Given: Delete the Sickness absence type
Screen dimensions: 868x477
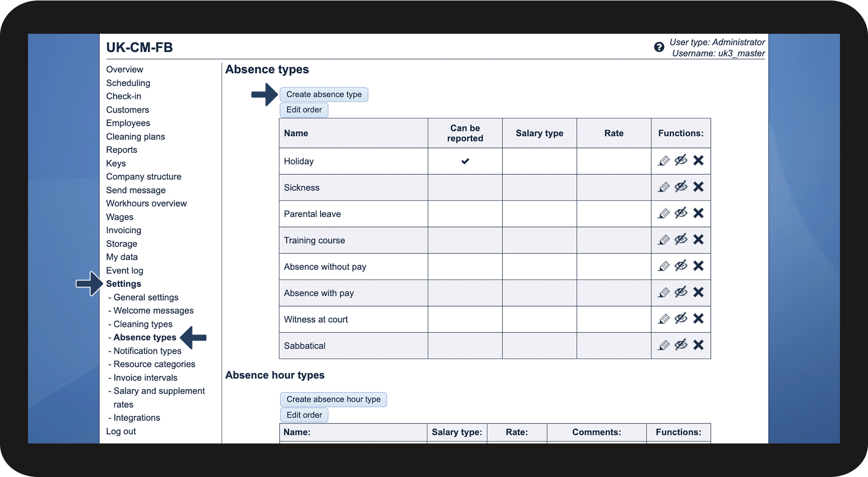Looking at the screenshot, I should [699, 187].
